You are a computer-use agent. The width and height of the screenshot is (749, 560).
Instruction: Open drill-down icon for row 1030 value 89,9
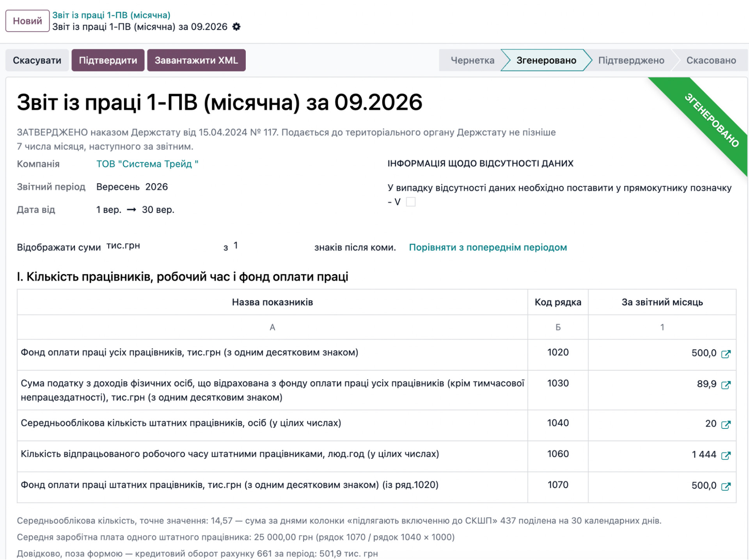tap(726, 385)
